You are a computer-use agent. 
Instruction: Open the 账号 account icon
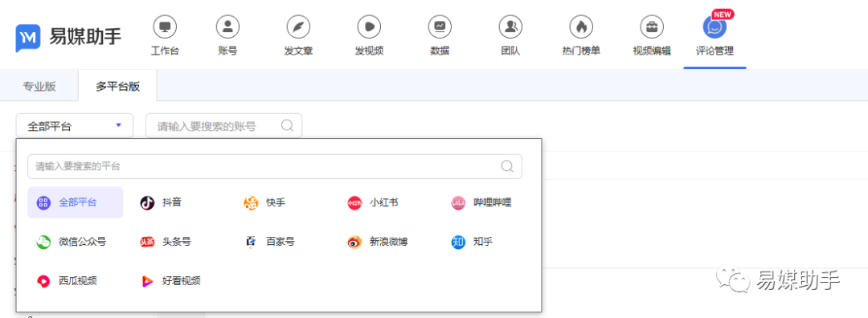click(x=227, y=26)
